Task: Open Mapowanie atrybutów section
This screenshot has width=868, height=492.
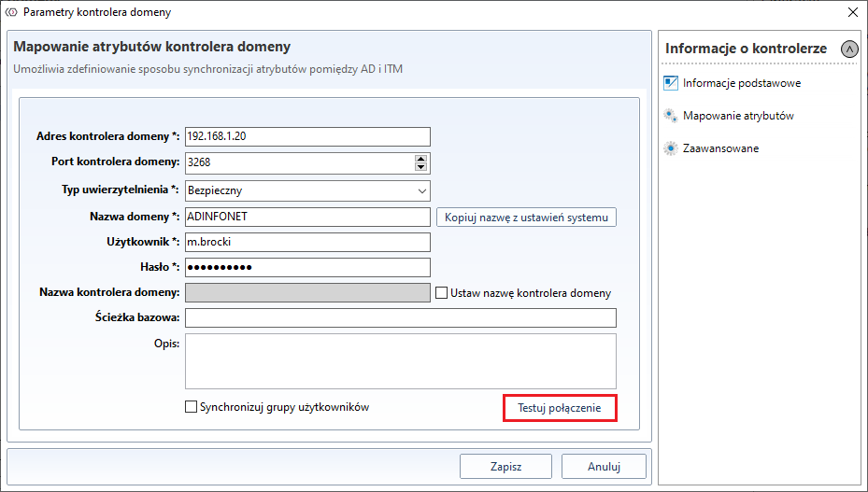Action: click(x=738, y=116)
